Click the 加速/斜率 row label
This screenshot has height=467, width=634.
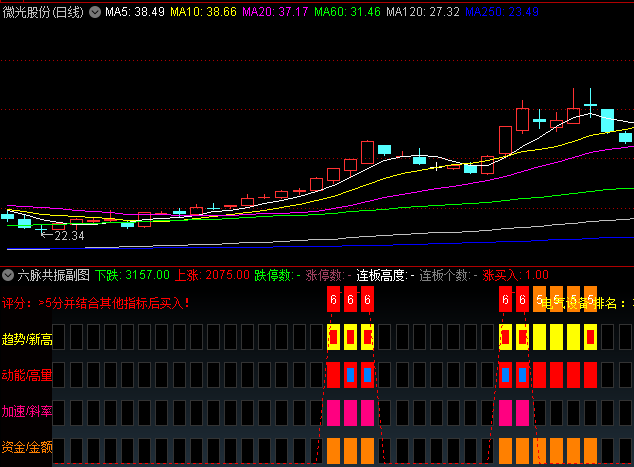[27, 411]
